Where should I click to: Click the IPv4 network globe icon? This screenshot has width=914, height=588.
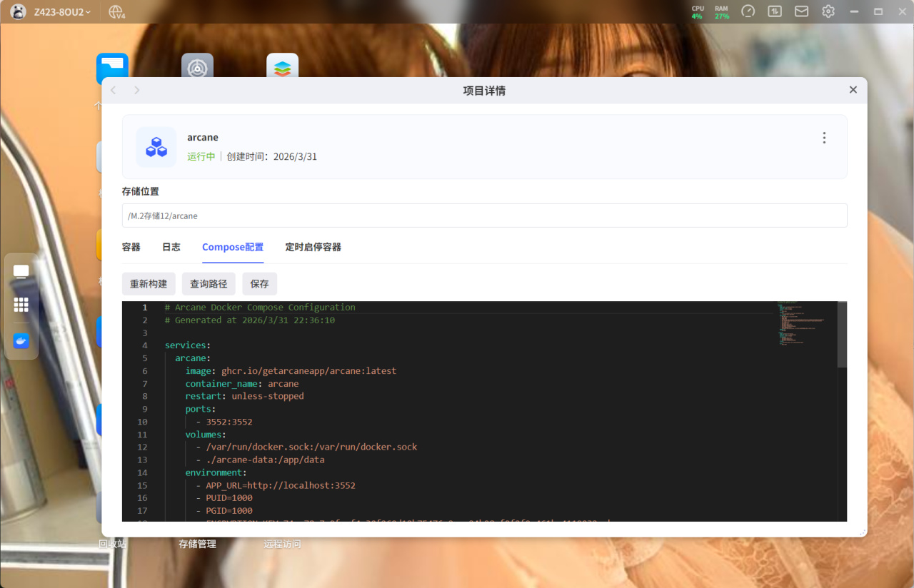point(116,12)
